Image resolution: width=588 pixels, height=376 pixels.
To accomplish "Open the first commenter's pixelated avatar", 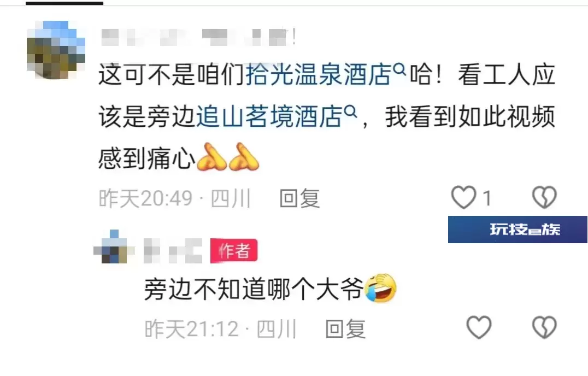I will pyautogui.click(x=56, y=50).
